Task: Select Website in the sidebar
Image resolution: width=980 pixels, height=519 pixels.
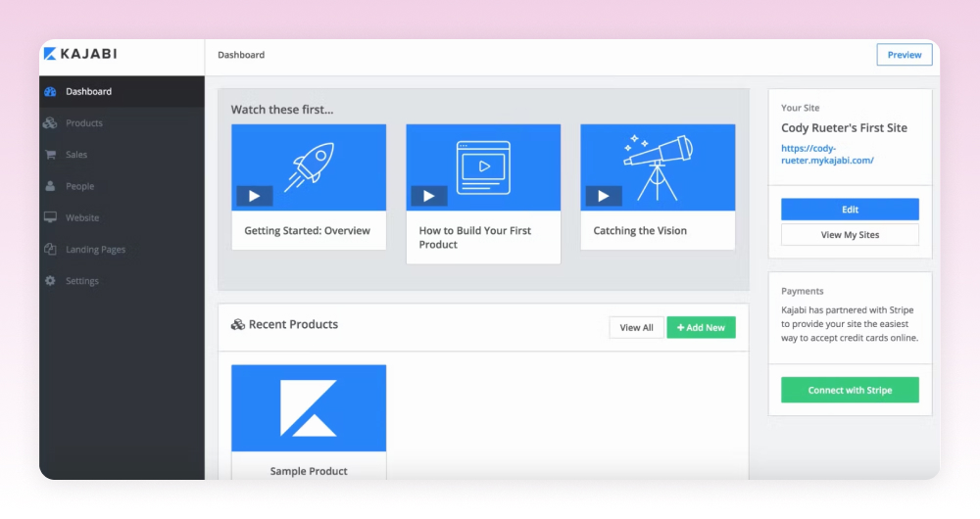Action: [122, 217]
